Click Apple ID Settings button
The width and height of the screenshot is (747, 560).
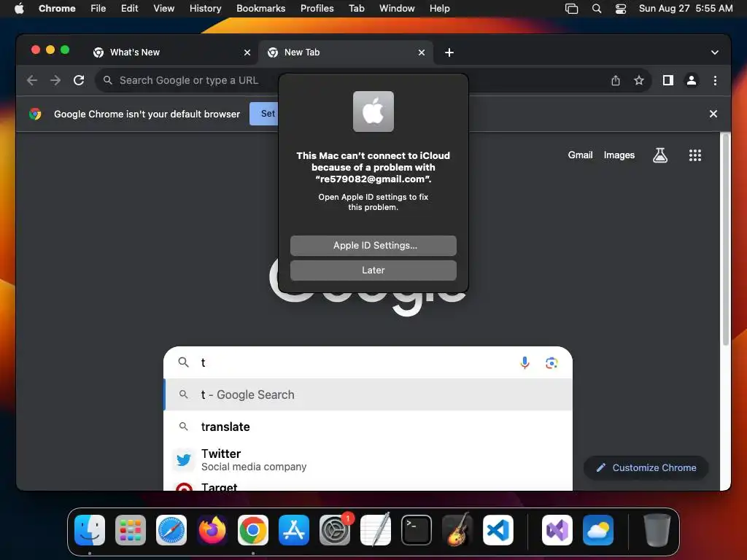click(x=373, y=246)
